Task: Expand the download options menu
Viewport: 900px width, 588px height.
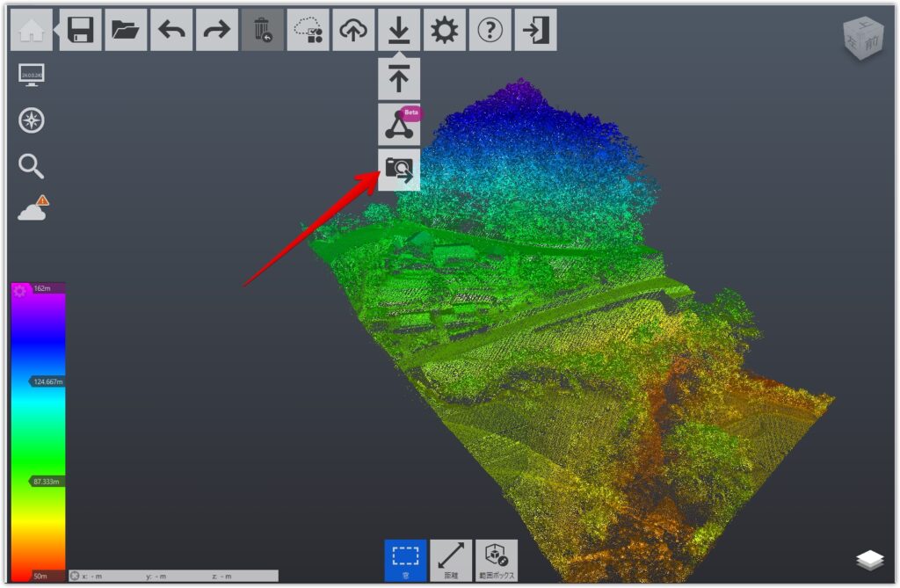Action: pyautogui.click(x=400, y=29)
